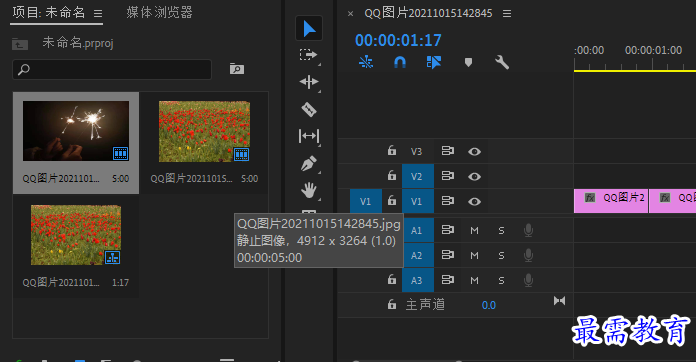696x362 pixels.
Task: Toggle lock on track V1
Action: [392, 201]
